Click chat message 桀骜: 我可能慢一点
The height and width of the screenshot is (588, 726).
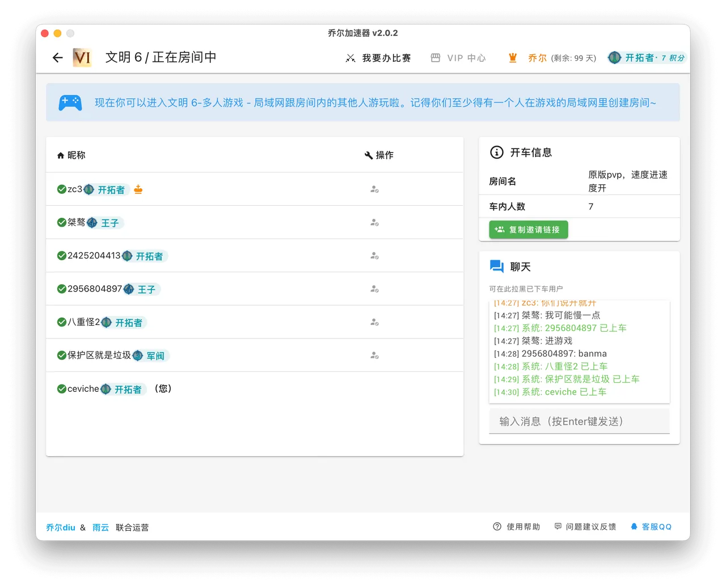(x=547, y=315)
